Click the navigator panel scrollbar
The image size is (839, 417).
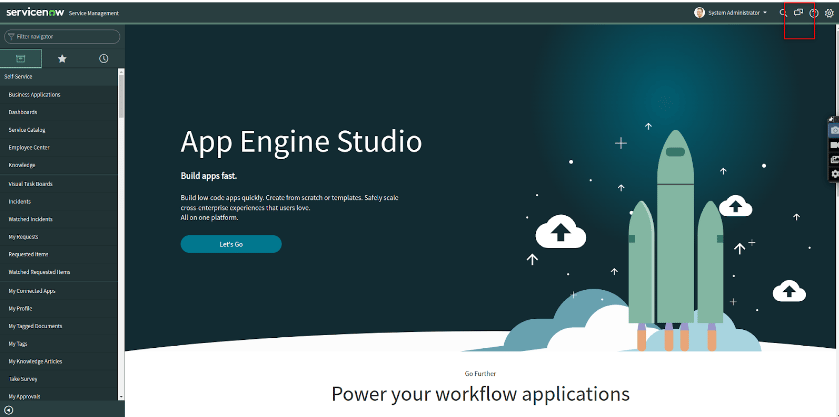pos(121,96)
